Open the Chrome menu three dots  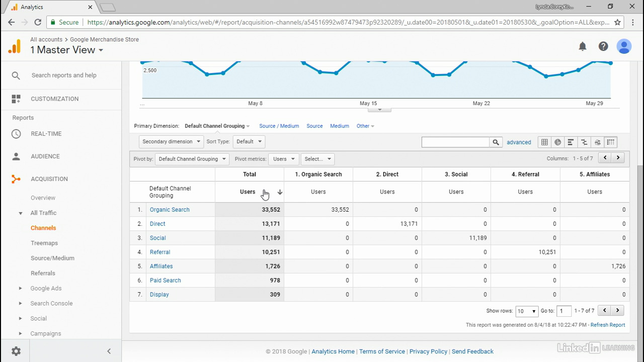coord(632,22)
